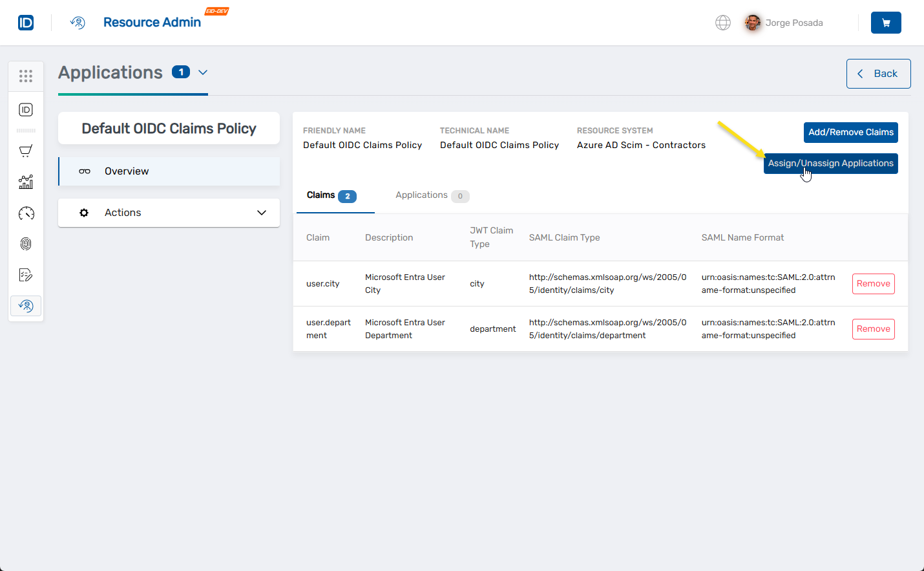Open the shopping cart sidebar icon
The image size is (924, 571).
point(26,151)
